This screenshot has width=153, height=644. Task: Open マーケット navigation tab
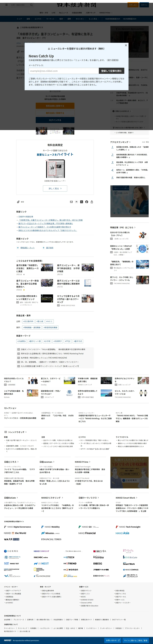[x=51, y=19]
